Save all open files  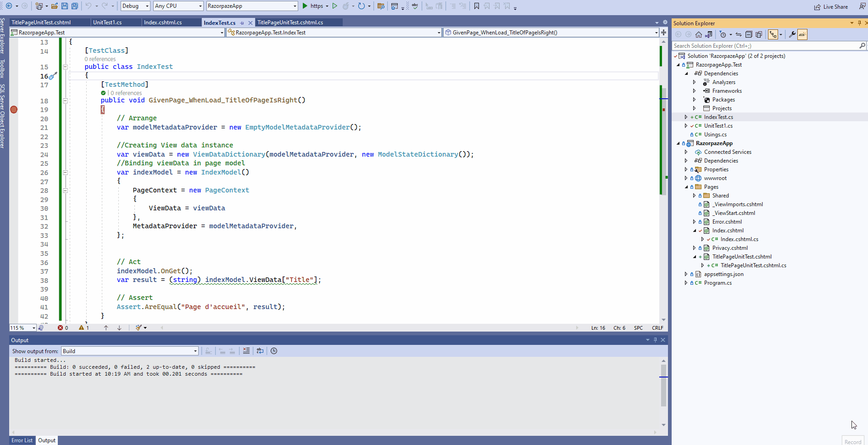75,6
